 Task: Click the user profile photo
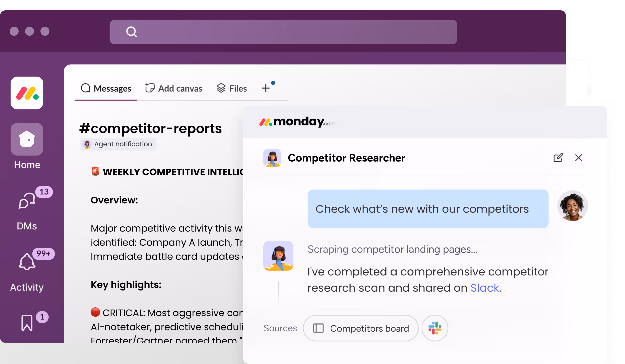coord(573,206)
